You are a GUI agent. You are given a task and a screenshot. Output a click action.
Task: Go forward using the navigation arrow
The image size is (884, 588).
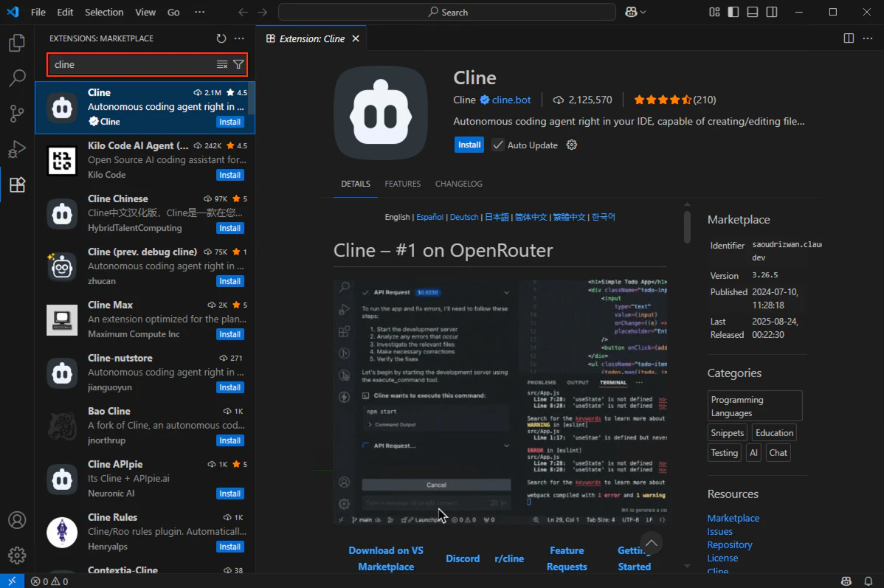pyautogui.click(x=263, y=12)
